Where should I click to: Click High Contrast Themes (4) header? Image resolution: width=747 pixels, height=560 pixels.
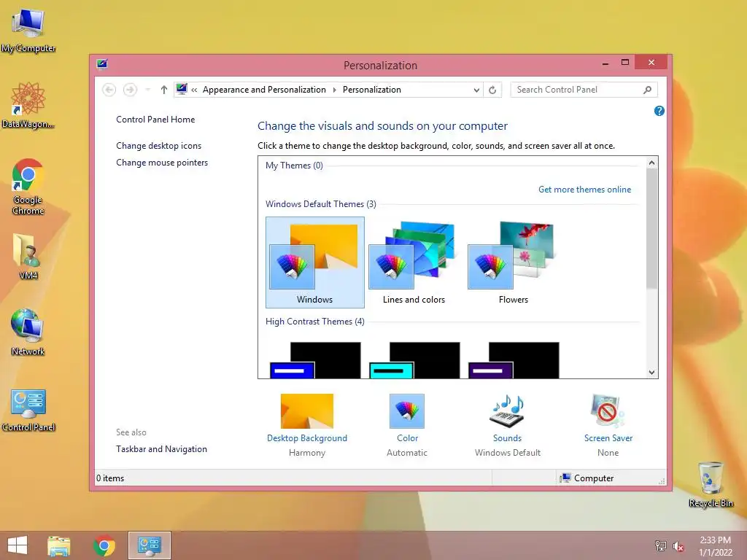click(x=315, y=322)
